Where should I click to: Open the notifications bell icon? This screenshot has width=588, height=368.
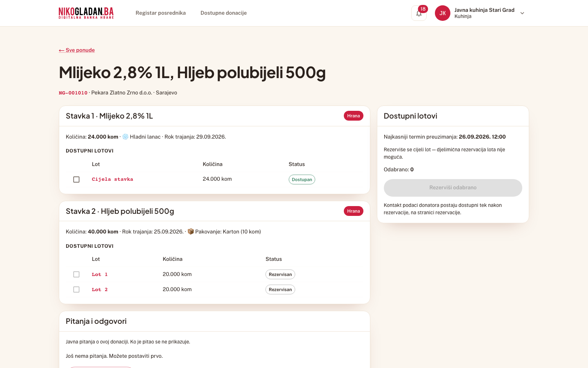419,13
